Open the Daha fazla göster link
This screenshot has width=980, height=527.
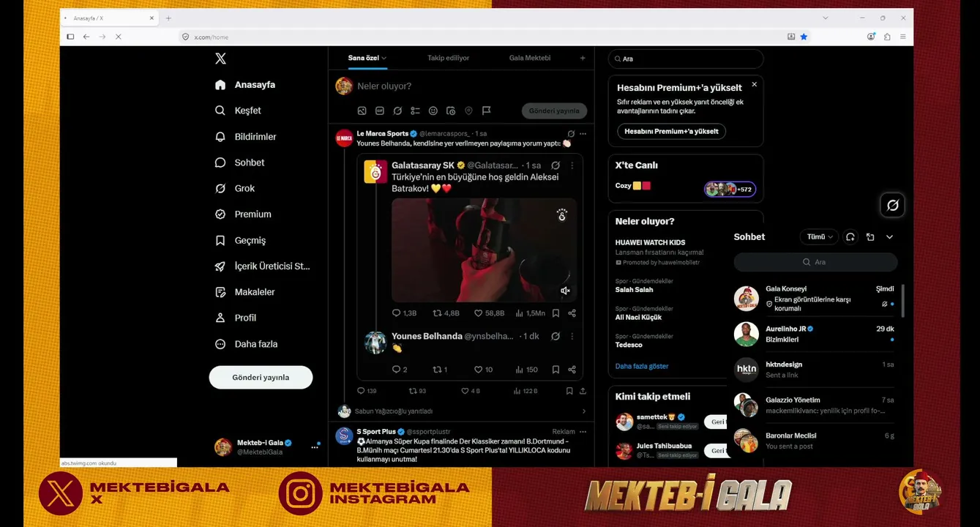point(642,366)
